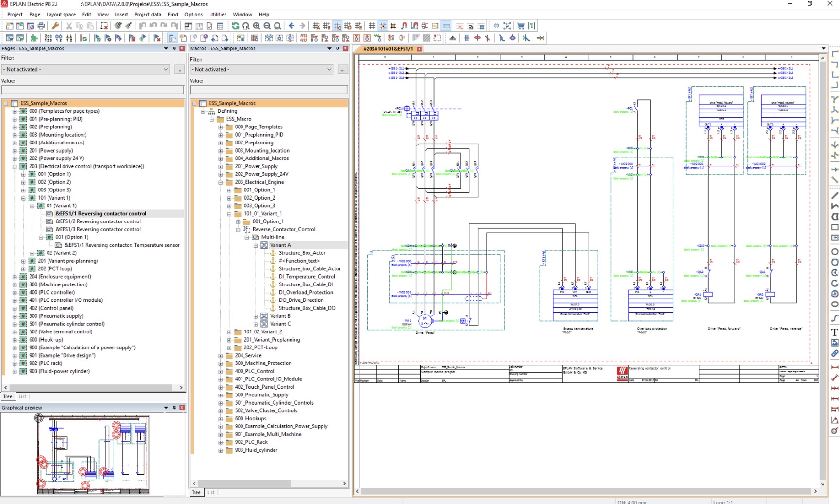The height and width of the screenshot is (504, 840).
Task: Click the Macros tree horizontal scrollbar
Action: [x=269, y=483]
